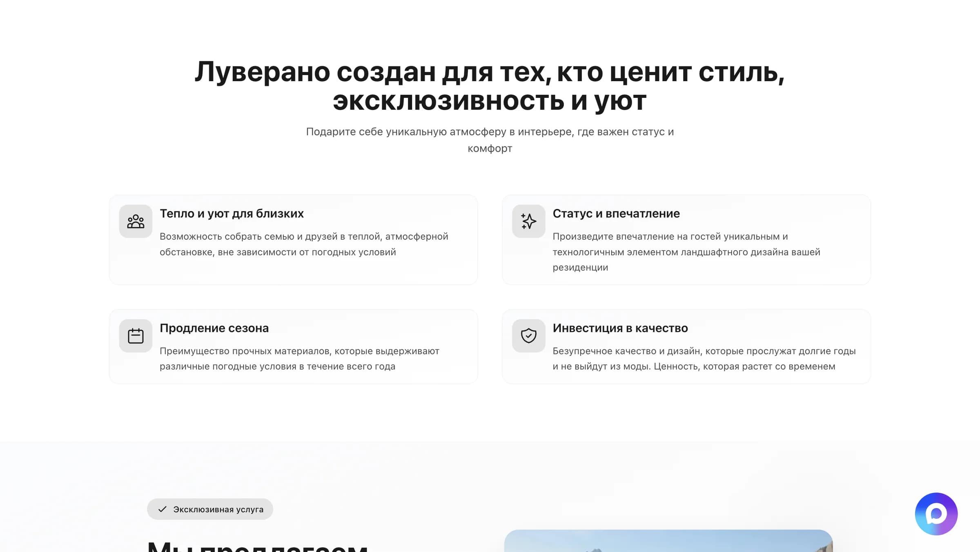
Task: Click the text 'Произведите впечатление на гостей'
Action: (x=686, y=252)
